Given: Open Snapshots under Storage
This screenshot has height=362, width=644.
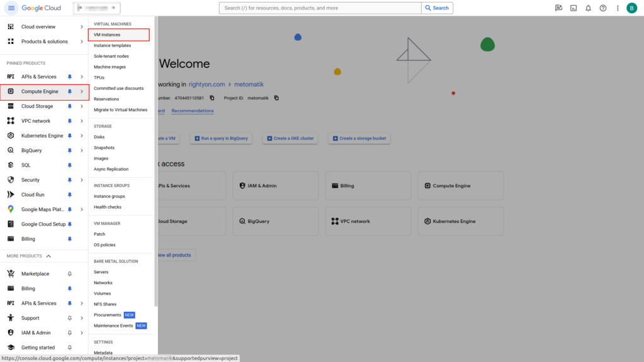Looking at the screenshot, I should click(x=104, y=148).
